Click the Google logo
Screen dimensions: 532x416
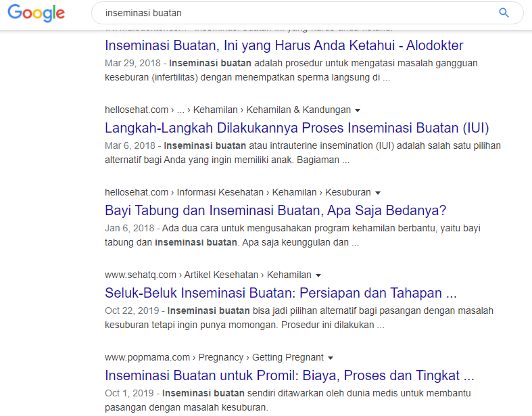pyautogui.click(x=37, y=13)
